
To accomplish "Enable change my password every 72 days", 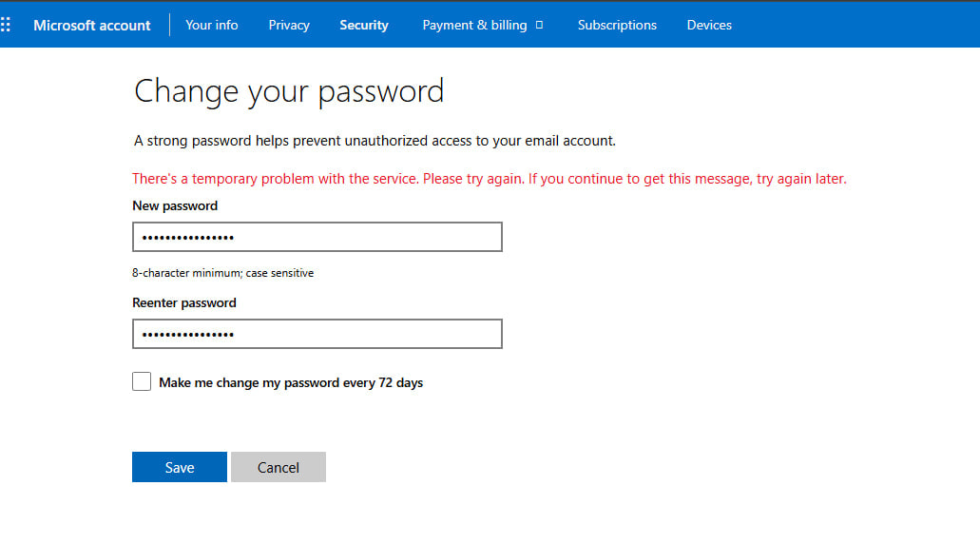I will (x=142, y=381).
